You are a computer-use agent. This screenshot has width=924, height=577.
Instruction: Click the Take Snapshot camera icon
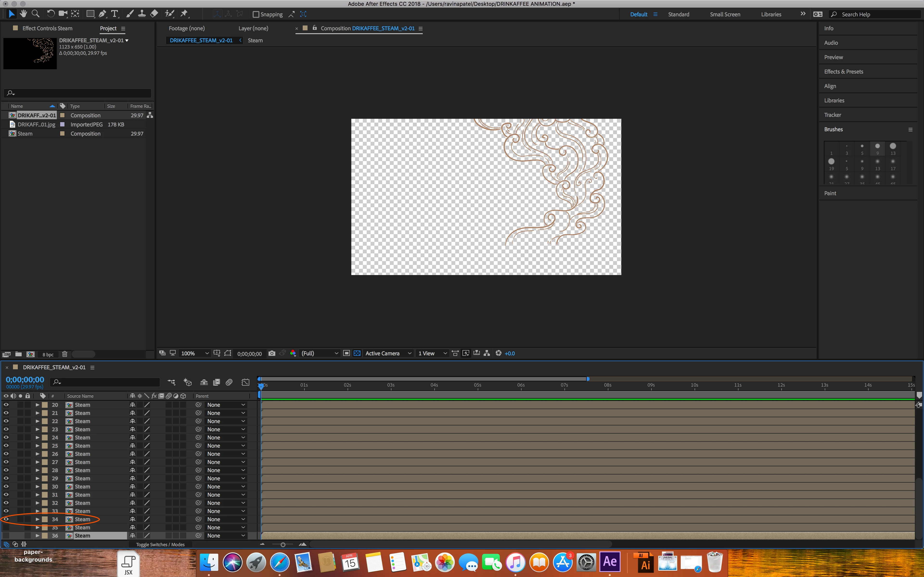click(272, 353)
